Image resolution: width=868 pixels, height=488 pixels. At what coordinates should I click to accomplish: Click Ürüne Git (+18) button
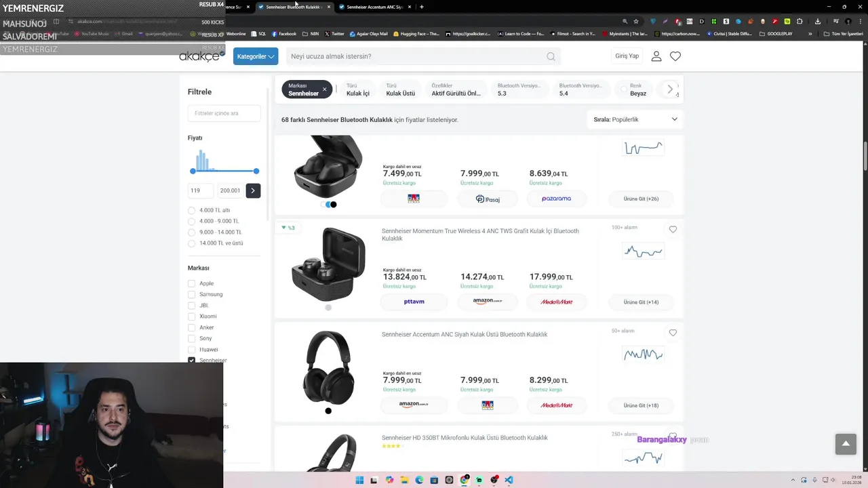pyautogui.click(x=641, y=405)
